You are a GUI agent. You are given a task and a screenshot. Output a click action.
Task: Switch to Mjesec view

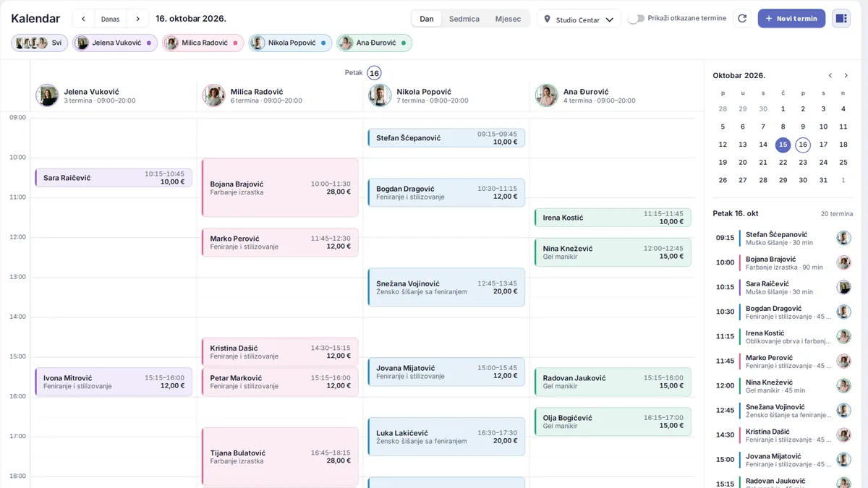point(508,19)
